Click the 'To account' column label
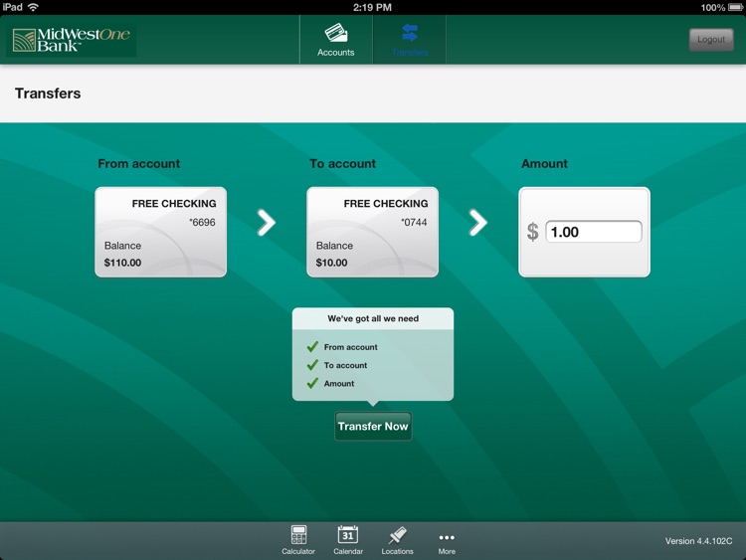The width and height of the screenshot is (746, 560). [x=342, y=164]
